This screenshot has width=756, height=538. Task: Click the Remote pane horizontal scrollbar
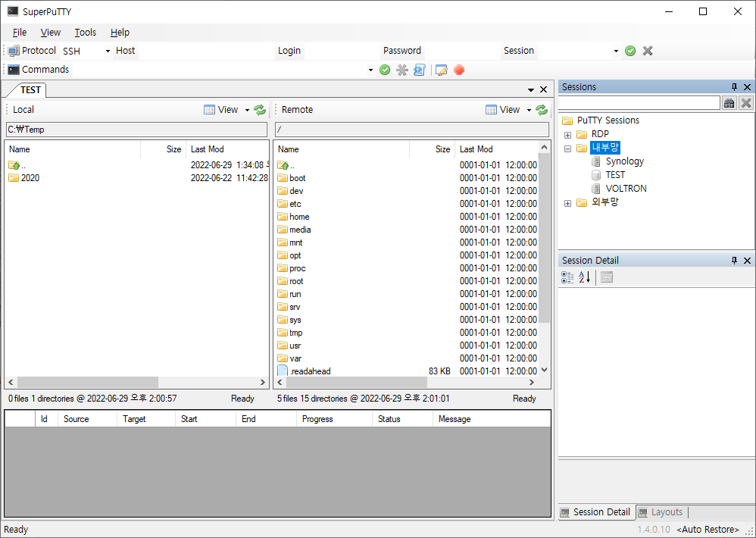coord(356,383)
